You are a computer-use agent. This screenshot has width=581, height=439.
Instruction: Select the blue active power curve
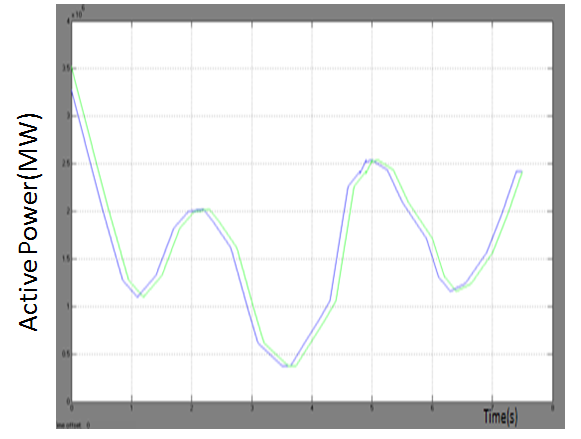[339, 245]
